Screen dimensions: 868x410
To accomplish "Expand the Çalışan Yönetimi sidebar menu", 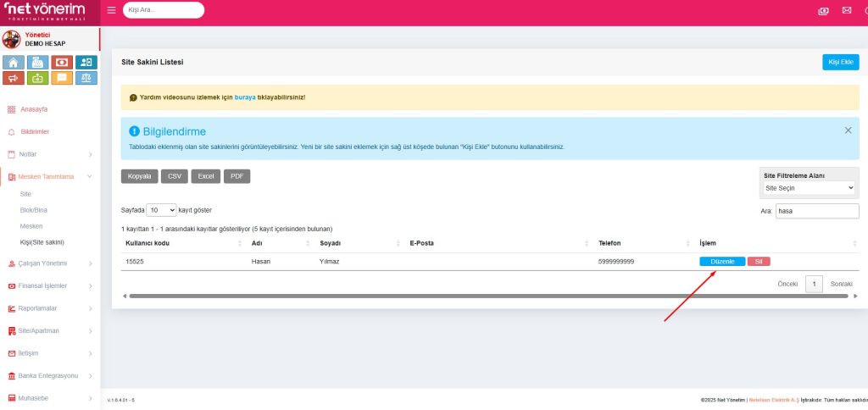I will [49, 263].
